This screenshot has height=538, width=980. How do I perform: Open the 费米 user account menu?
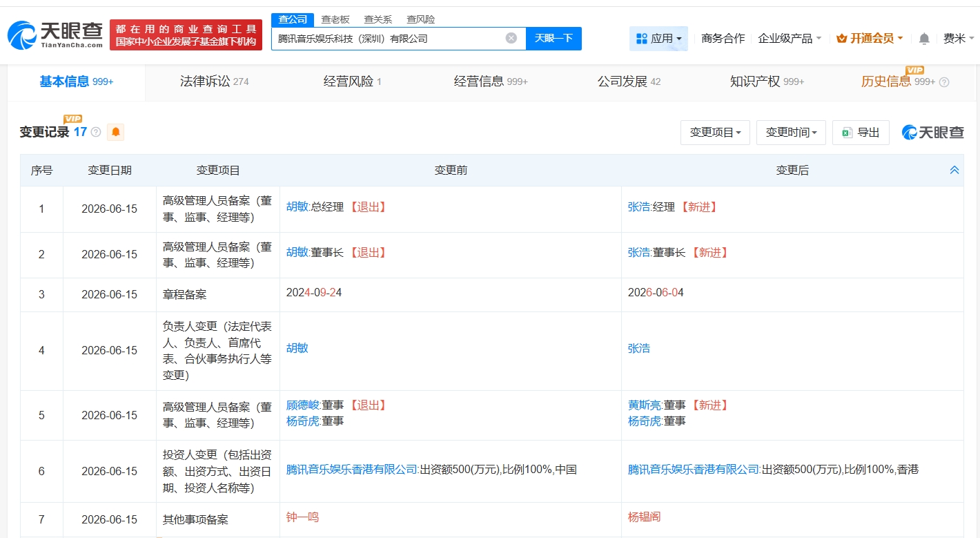pos(959,39)
